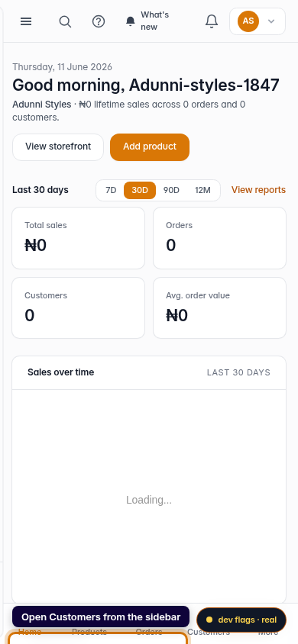Select the 7D time range

pos(111,190)
